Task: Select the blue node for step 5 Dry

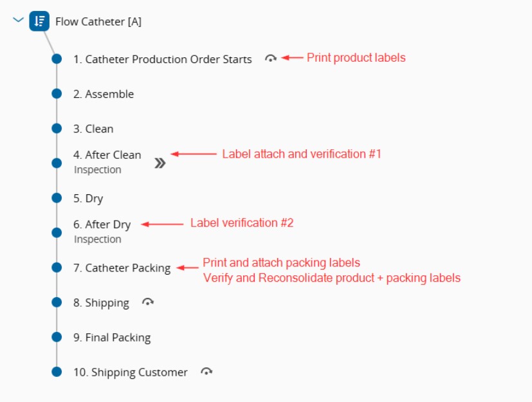Action: (x=57, y=198)
